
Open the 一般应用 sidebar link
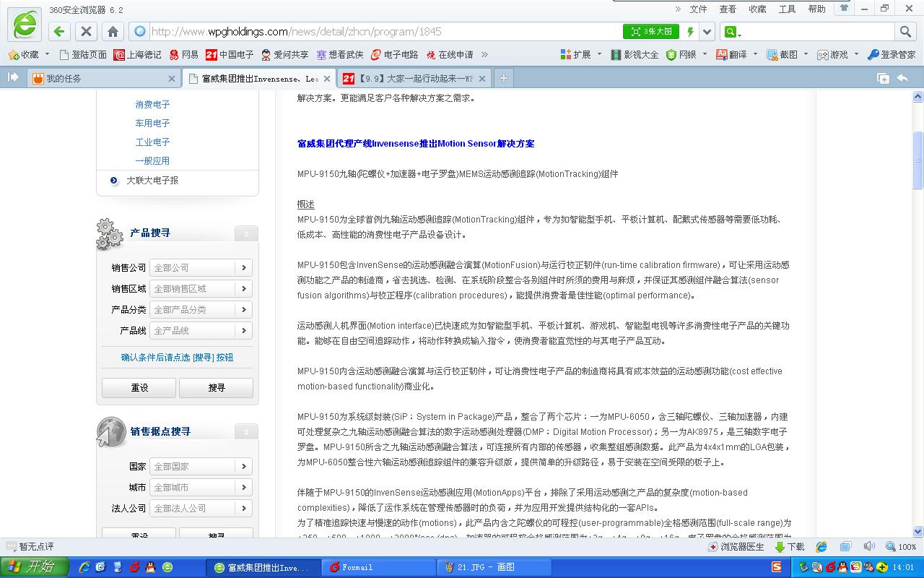pyautogui.click(x=152, y=160)
